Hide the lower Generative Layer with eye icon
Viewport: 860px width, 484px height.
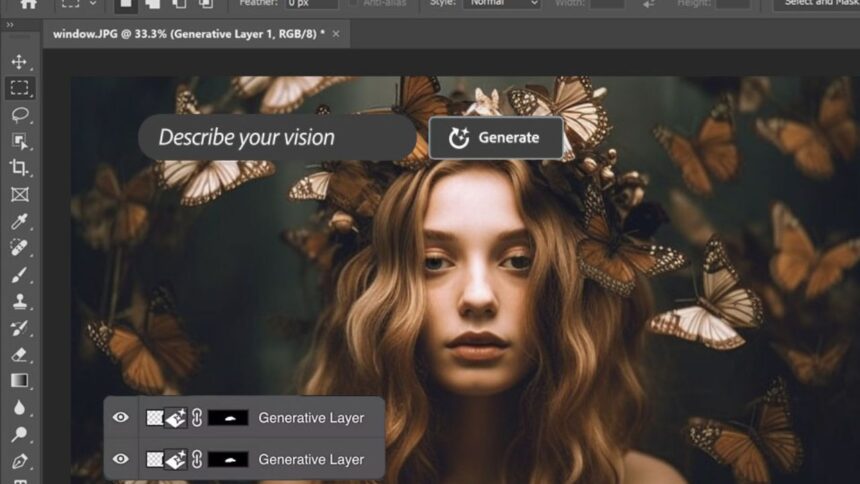[x=121, y=459]
